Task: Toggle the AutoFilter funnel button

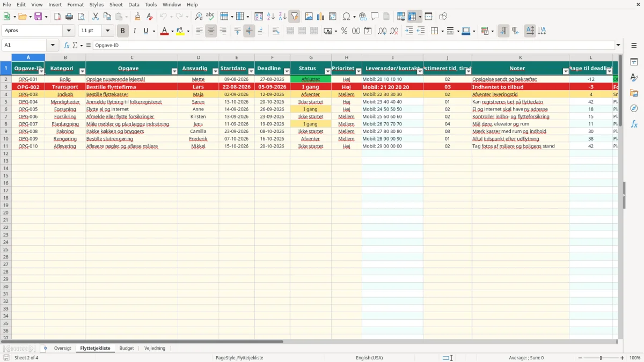Action: click(x=294, y=17)
